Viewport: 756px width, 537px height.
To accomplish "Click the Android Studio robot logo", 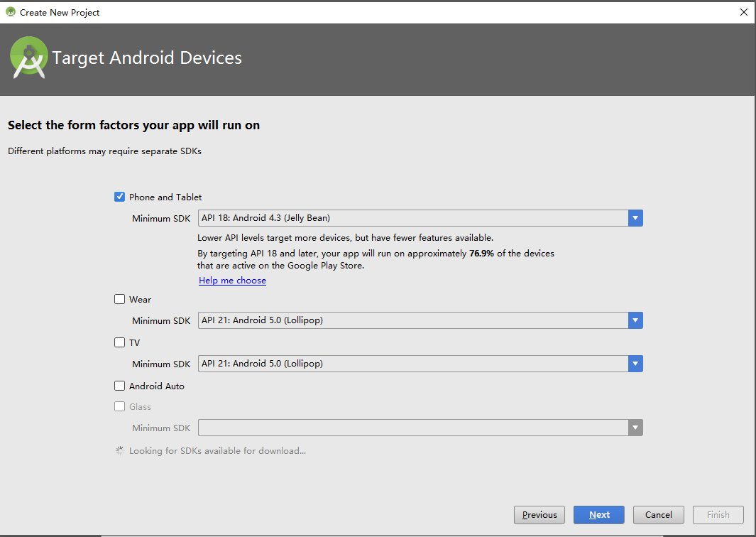I will click(28, 57).
